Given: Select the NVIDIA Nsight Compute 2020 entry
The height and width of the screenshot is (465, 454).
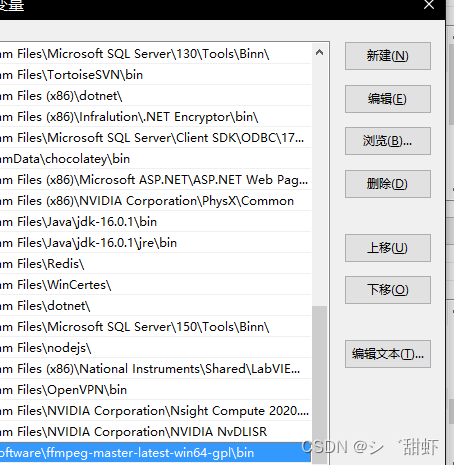Looking at the screenshot, I should [155, 411].
